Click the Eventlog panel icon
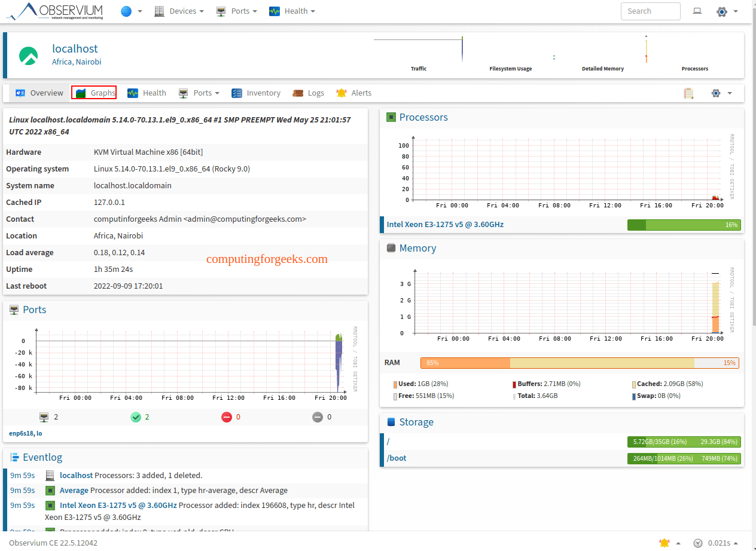 tap(14, 457)
